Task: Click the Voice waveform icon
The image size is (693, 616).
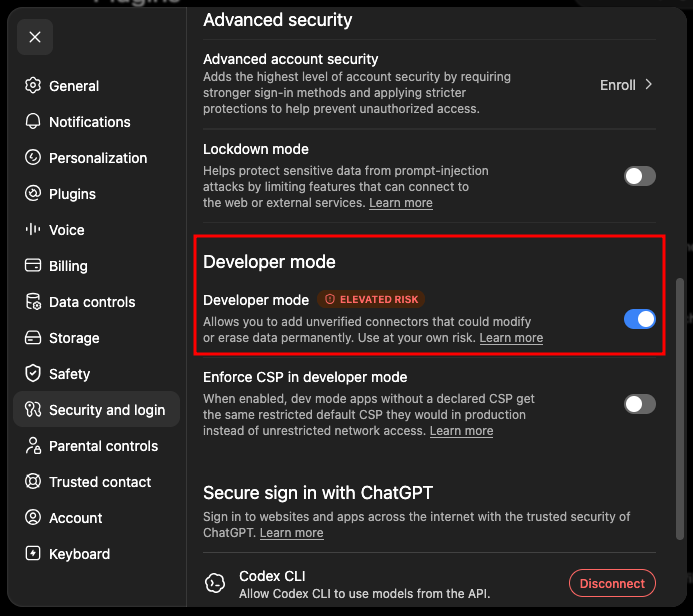Action: click(33, 229)
